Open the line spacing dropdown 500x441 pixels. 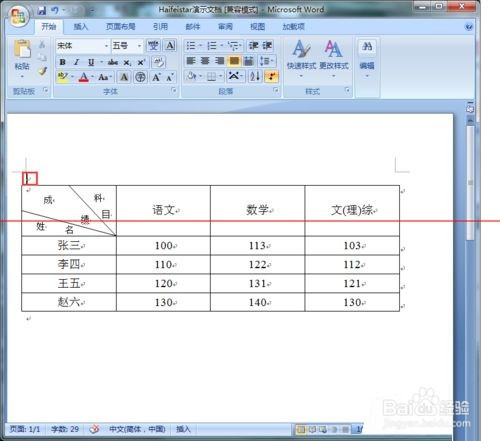pos(272,61)
